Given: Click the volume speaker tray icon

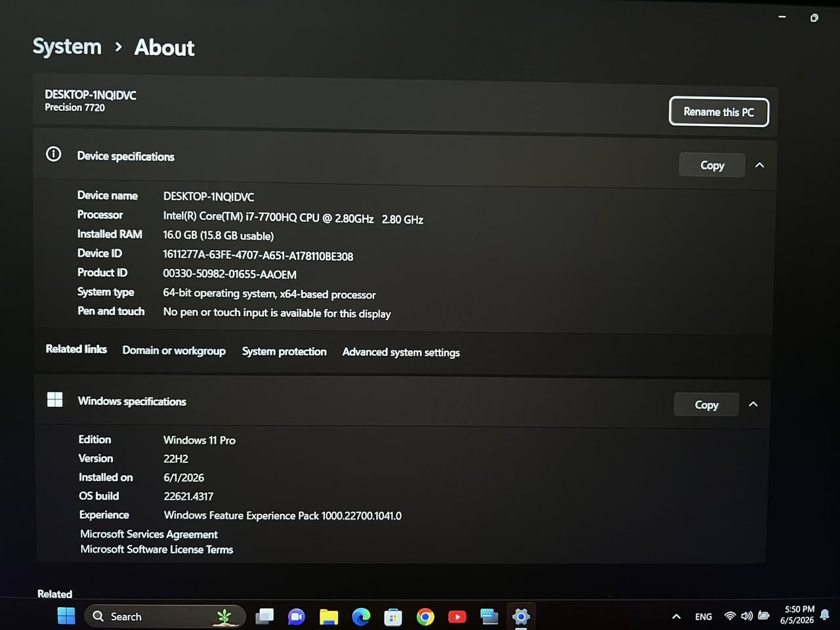Looking at the screenshot, I should pyautogui.click(x=747, y=616).
